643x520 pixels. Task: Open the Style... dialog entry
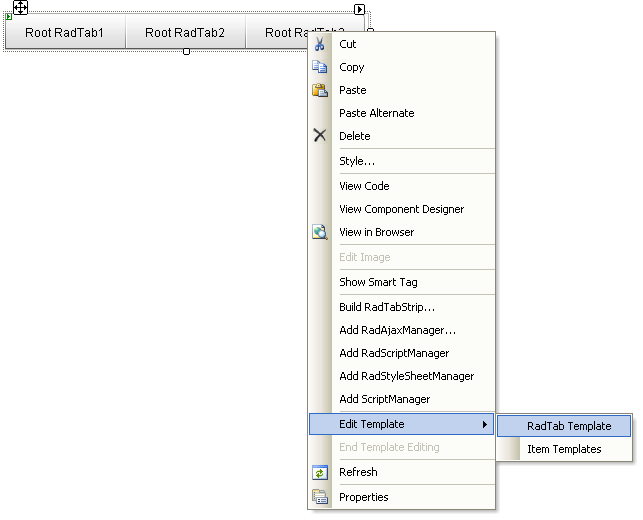401,161
